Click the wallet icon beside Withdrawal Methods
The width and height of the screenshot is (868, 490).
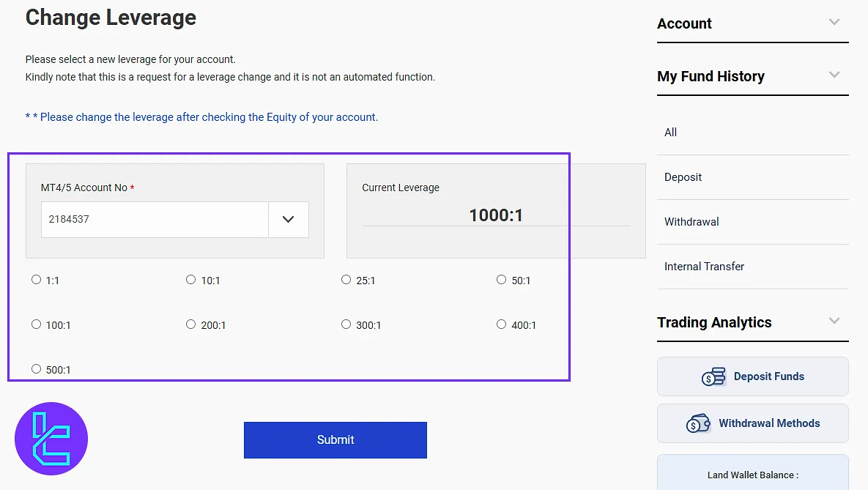click(698, 423)
